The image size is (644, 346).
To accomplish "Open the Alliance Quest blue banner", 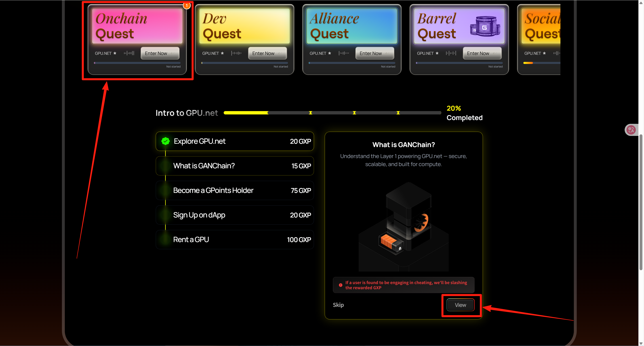I will point(352,26).
